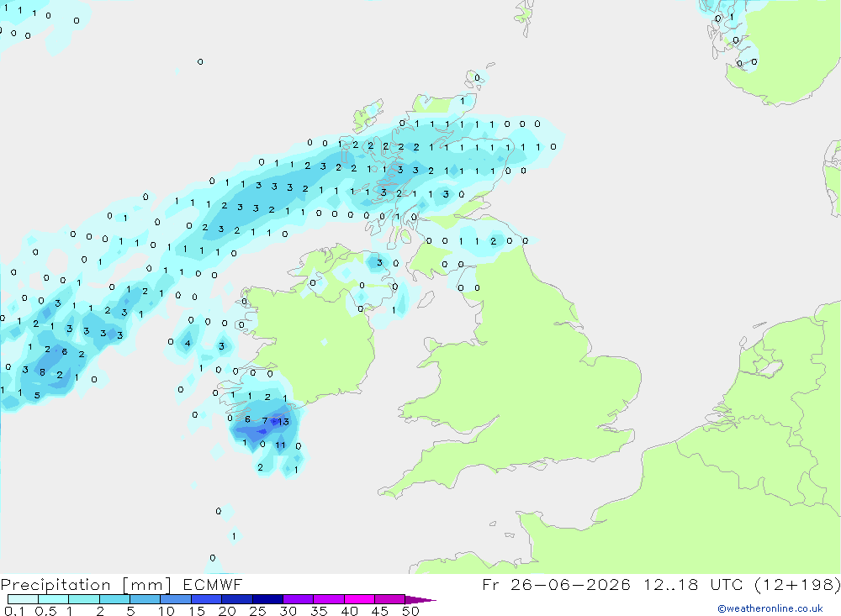841x616 pixels.
Task: Click the 11 mm precipitation value
Action: coord(281,445)
